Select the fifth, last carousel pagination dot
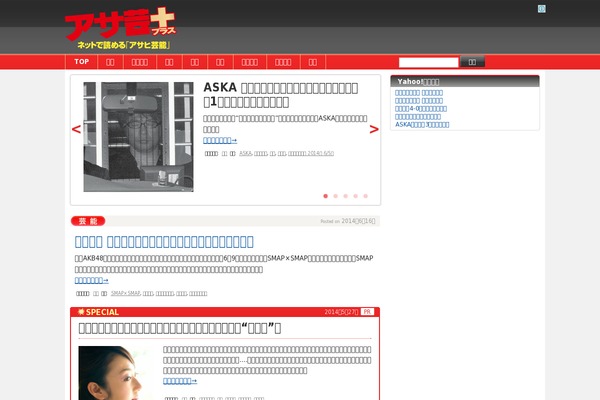 [x=365, y=196]
